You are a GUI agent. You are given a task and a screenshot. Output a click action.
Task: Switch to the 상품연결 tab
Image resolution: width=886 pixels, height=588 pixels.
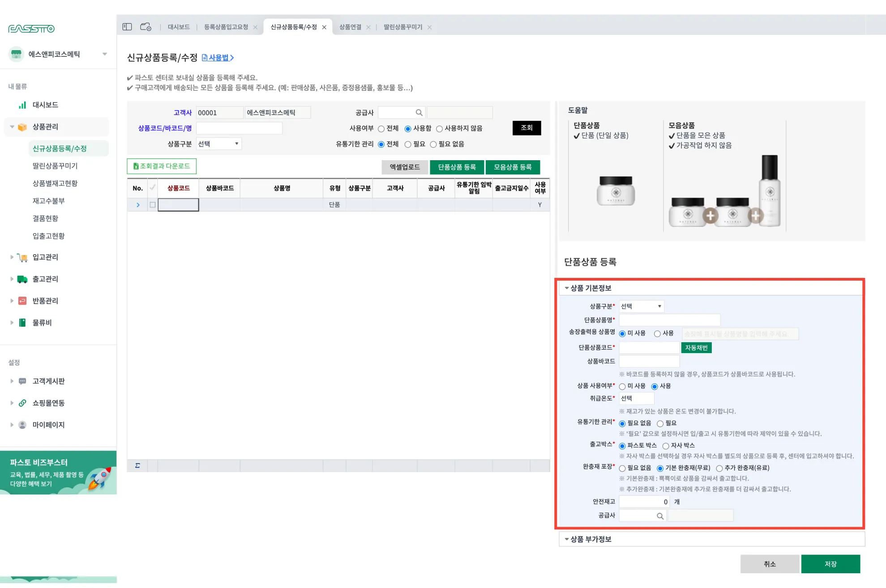(x=350, y=27)
